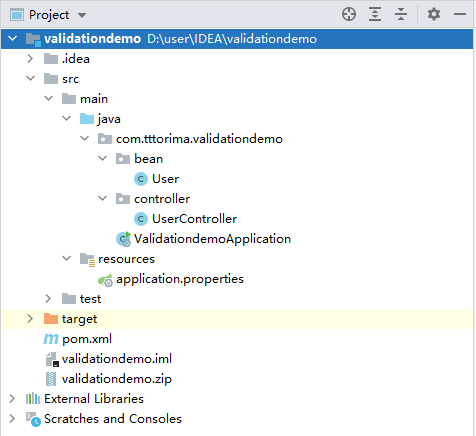
Task: Click the 'bean' package name
Action: 148,159
